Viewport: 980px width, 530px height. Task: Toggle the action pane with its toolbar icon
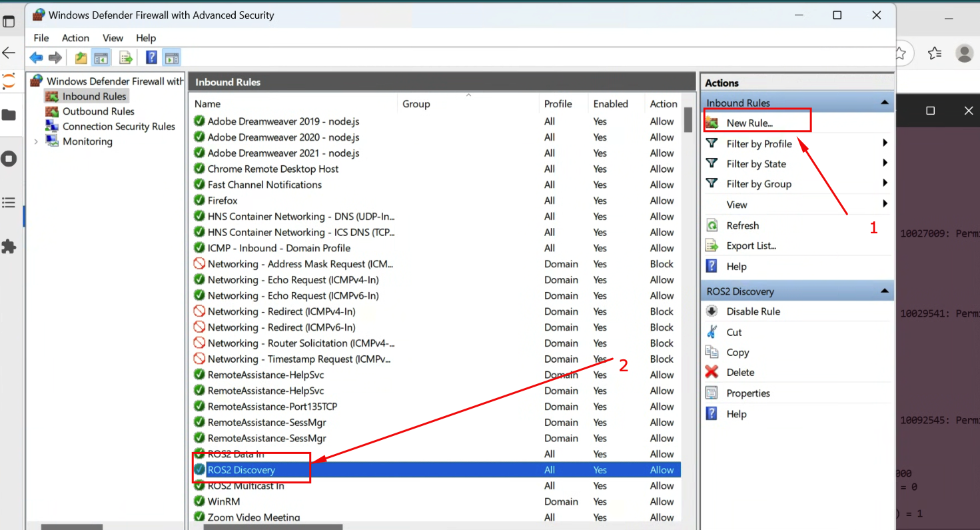coord(171,57)
